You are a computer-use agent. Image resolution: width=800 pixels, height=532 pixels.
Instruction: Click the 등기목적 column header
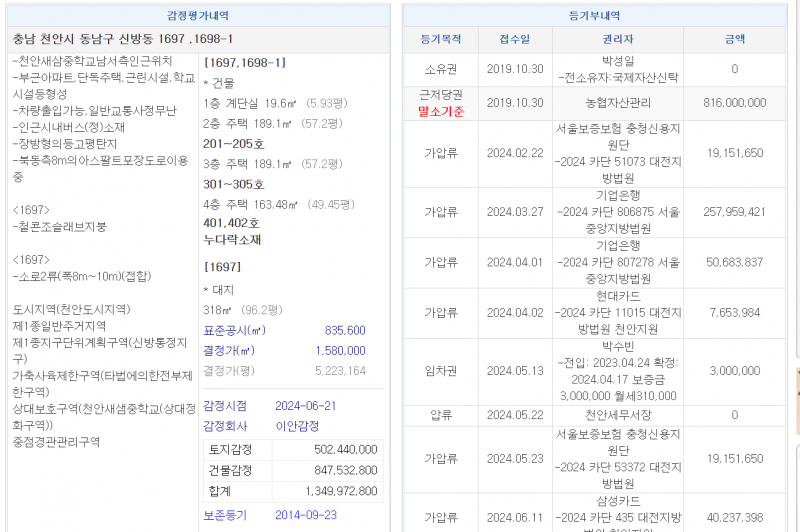pos(441,40)
